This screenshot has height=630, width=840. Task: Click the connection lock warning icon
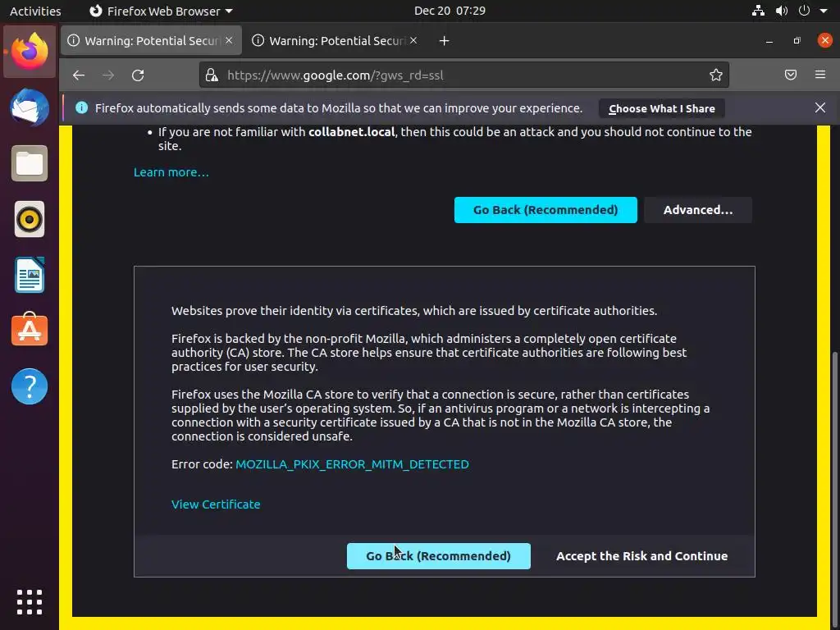(x=212, y=75)
